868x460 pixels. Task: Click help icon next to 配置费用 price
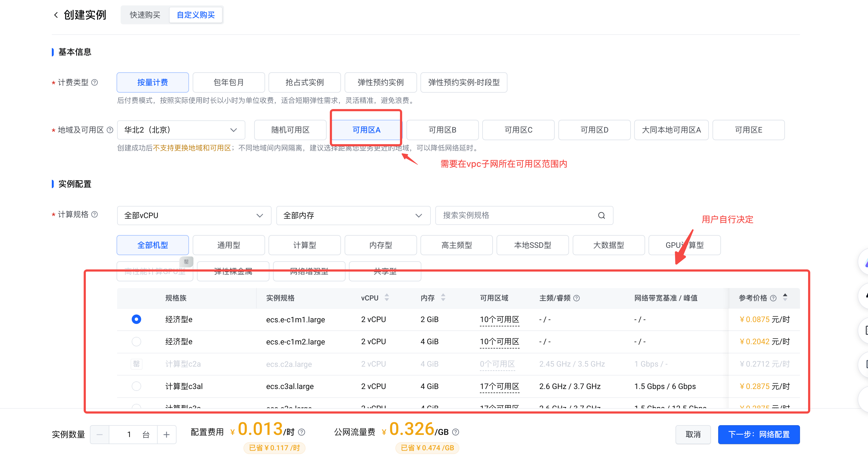point(302,432)
